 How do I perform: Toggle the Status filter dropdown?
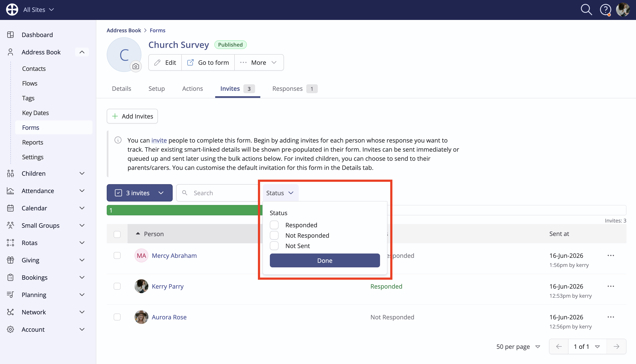[x=280, y=193]
